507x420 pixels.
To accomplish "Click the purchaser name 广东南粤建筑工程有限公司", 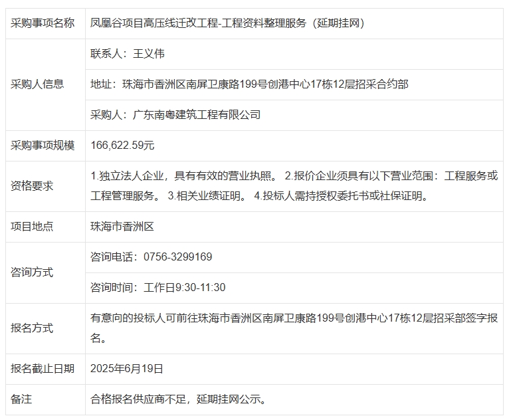I will click(x=175, y=115).
